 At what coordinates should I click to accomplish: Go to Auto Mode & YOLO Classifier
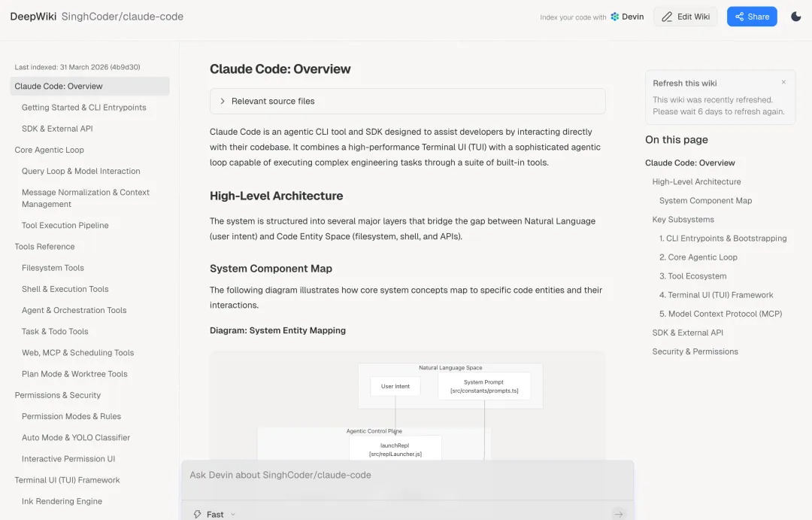76,437
